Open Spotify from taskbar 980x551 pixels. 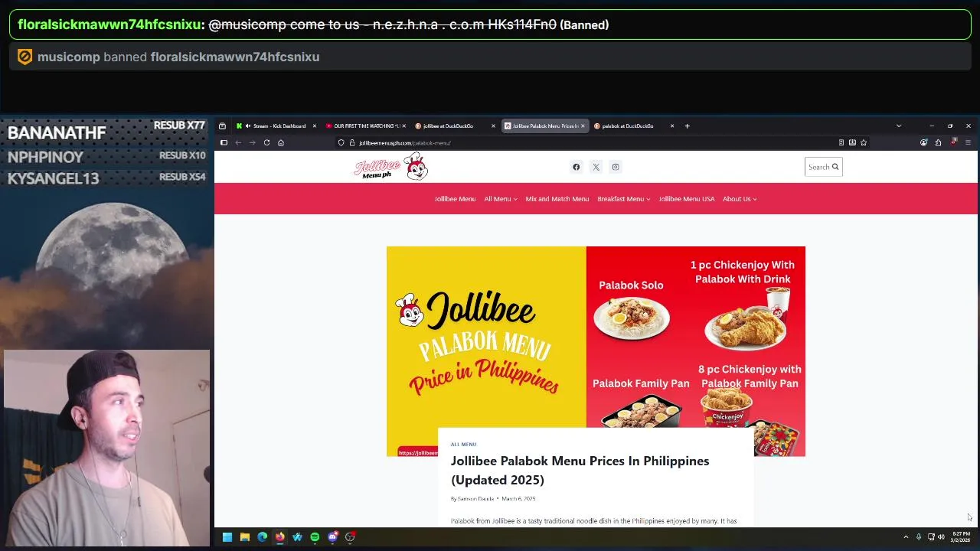315,537
